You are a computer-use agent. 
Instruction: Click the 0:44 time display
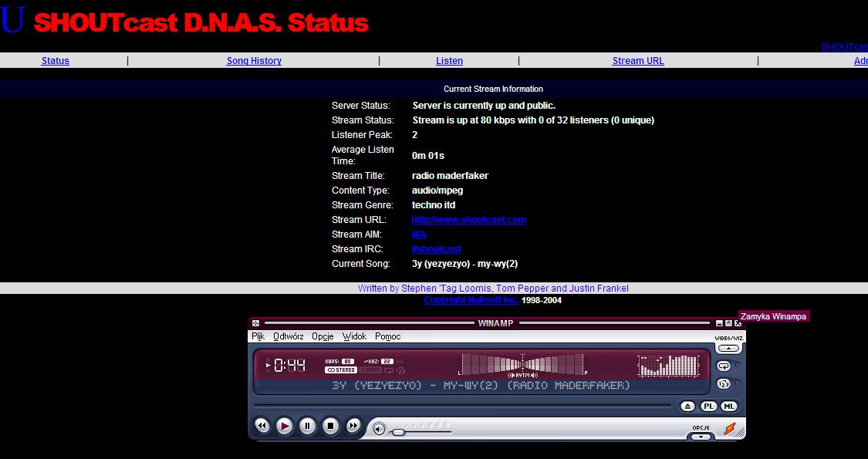pyautogui.click(x=289, y=365)
